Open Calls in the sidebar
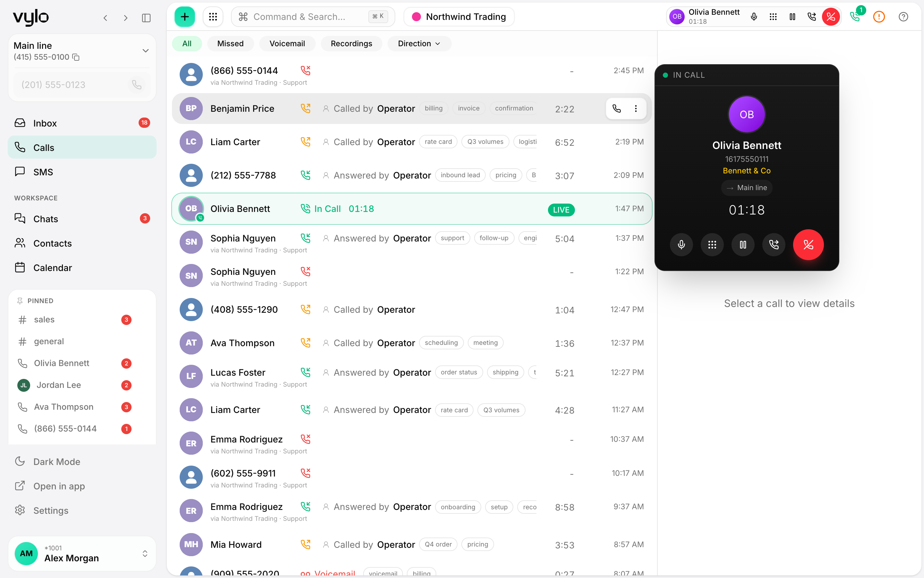Image resolution: width=924 pixels, height=578 pixels. point(82,148)
